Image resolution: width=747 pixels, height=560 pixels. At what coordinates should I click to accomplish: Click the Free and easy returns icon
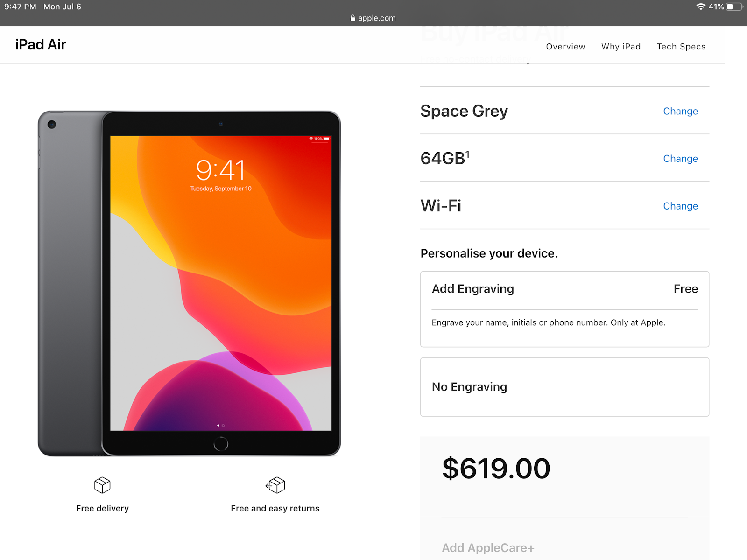tap(275, 485)
